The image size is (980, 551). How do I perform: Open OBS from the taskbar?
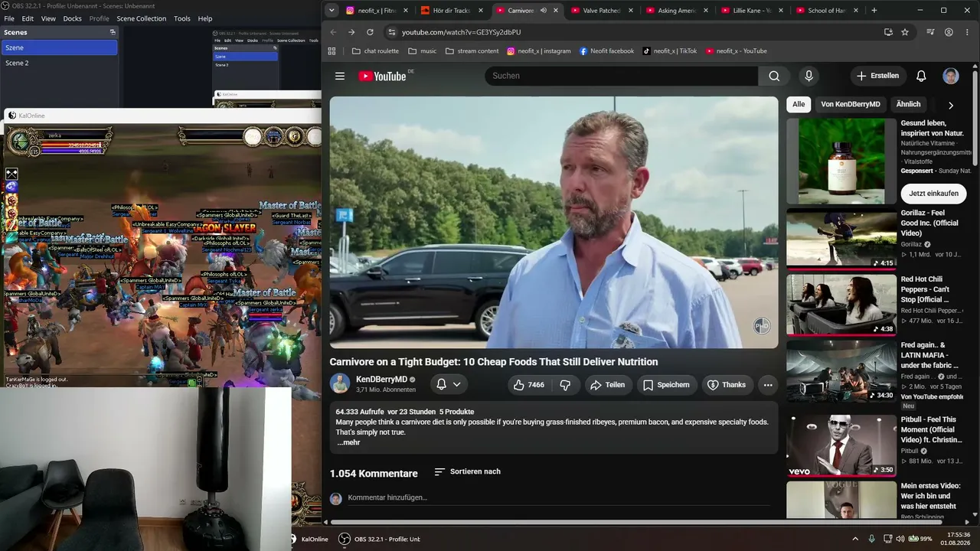(x=381, y=539)
